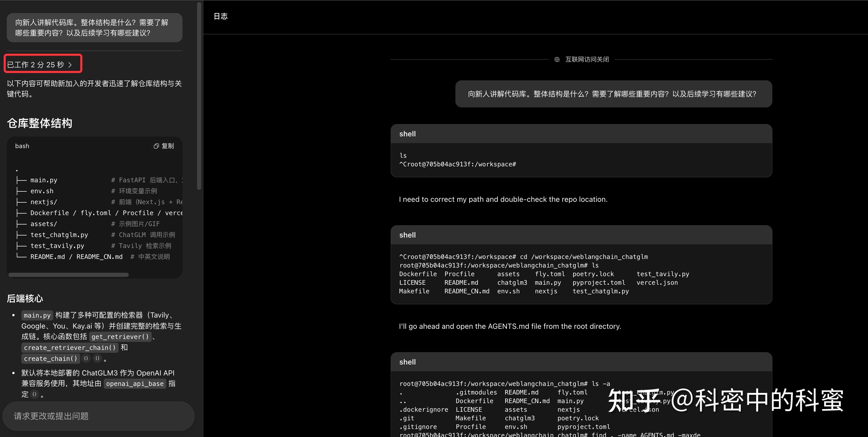
Task: Select the main.py inline code chip
Action: pyautogui.click(x=37, y=315)
